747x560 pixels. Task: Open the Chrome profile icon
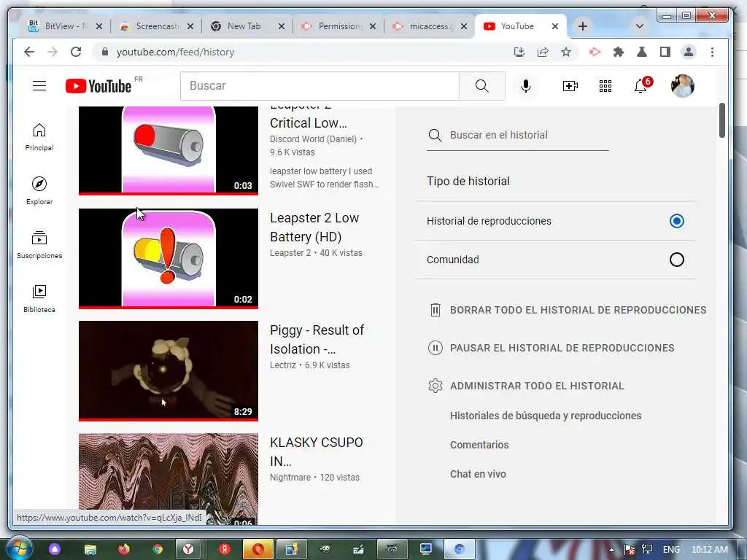(x=689, y=52)
